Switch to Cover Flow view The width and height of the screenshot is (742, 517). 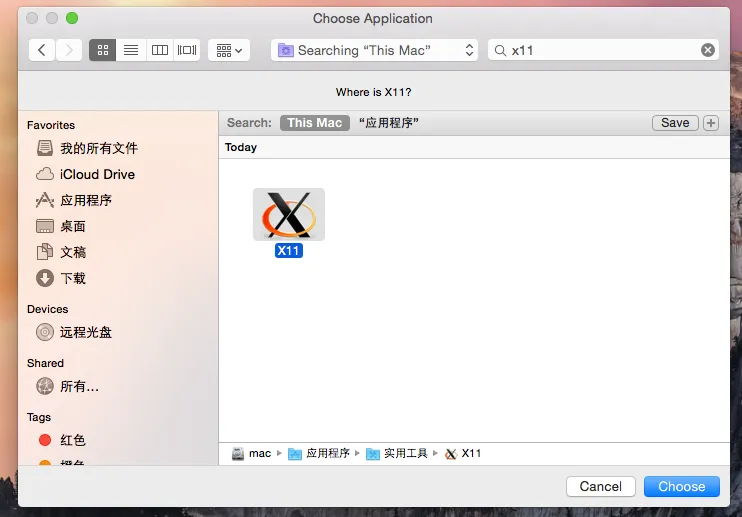187,50
